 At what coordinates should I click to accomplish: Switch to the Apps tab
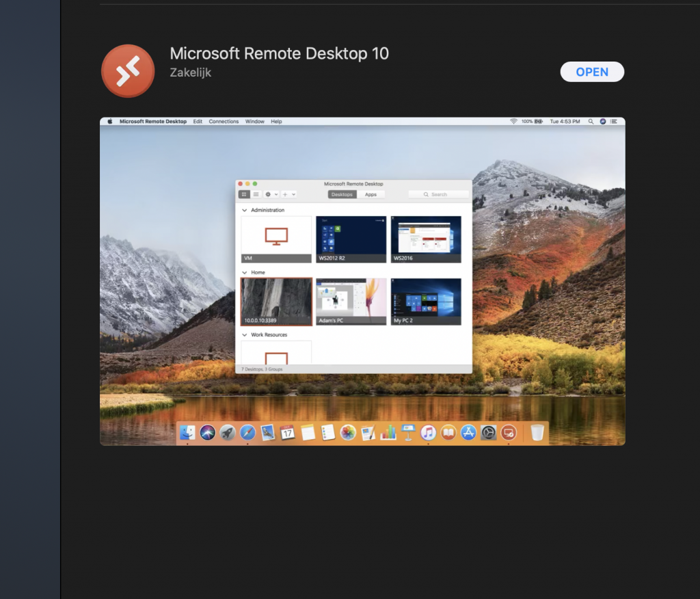click(371, 194)
